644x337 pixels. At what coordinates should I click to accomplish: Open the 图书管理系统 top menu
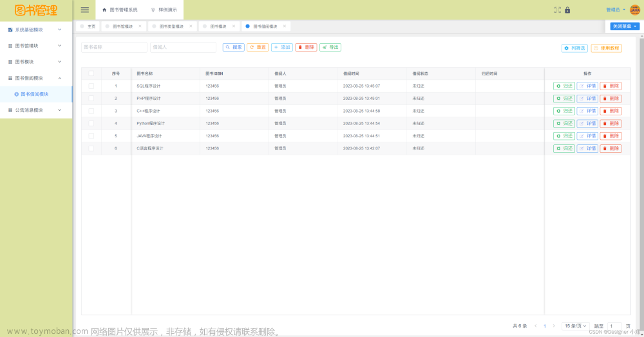(120, 10)
